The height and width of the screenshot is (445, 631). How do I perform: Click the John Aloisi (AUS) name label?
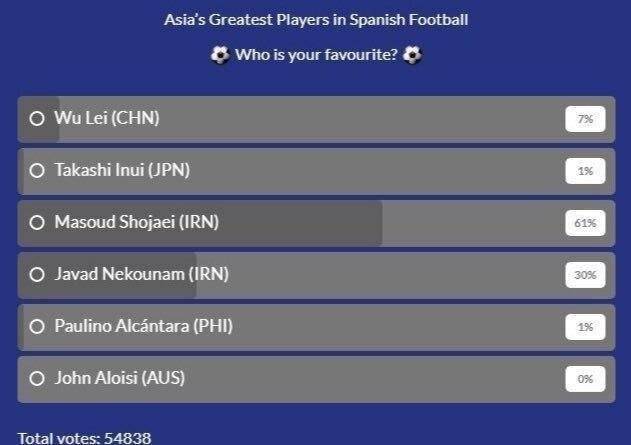[x=120, y=379]
